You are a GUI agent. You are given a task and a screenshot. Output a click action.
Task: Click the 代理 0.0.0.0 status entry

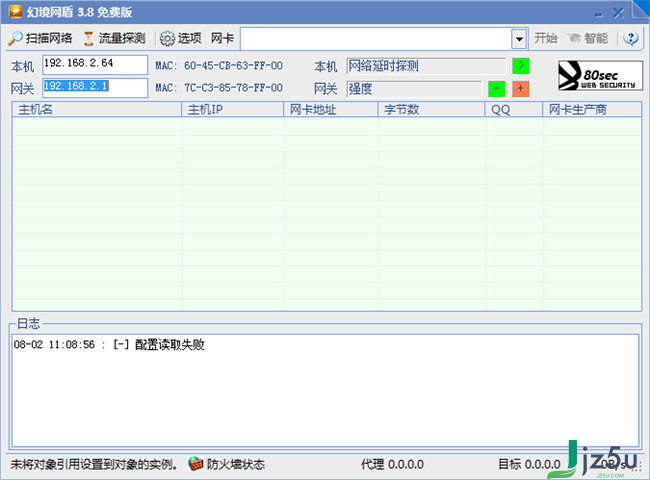coord(392,464)
